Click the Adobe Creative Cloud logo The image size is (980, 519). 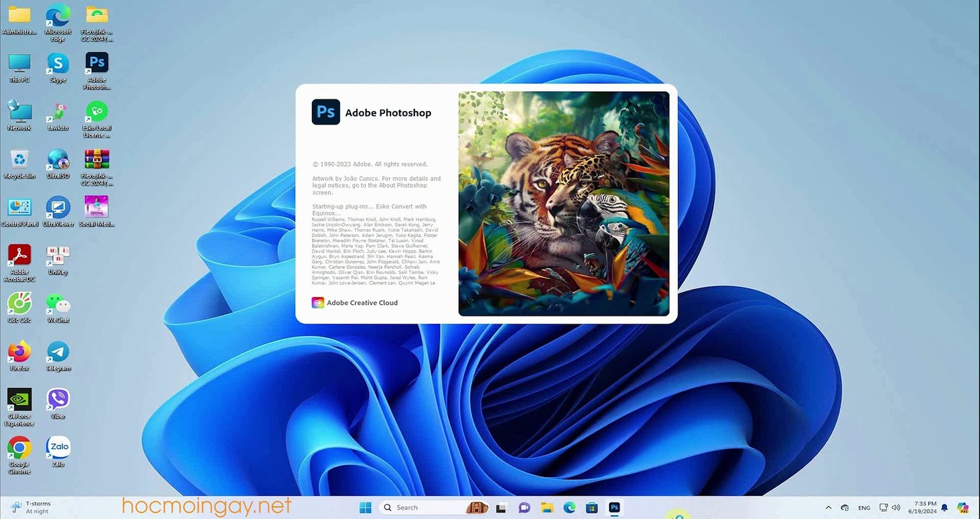(318, 303)
